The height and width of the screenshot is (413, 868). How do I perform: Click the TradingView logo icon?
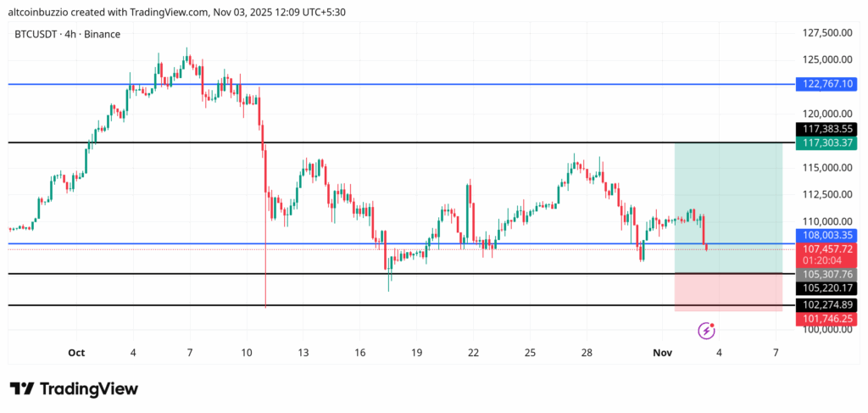click(22, 388)
